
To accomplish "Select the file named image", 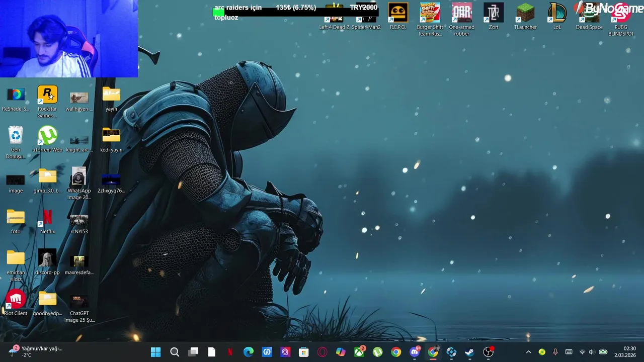I will [16, 184].
